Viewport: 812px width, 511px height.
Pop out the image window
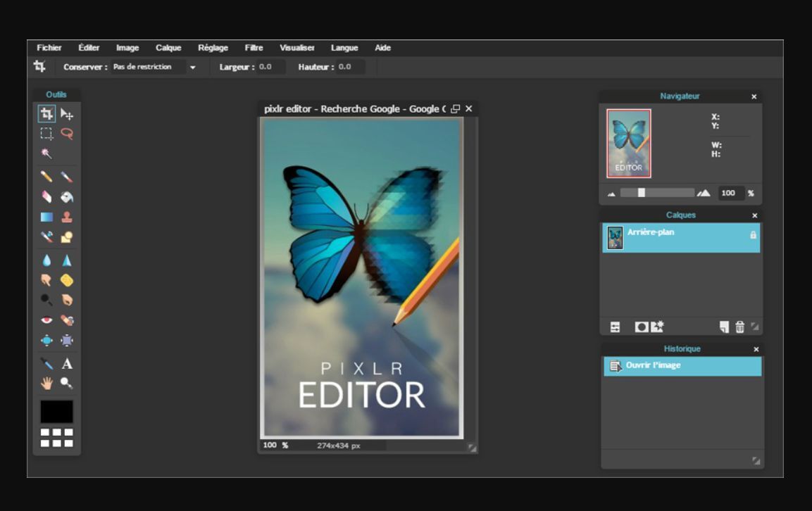click(x=455, y=108)
